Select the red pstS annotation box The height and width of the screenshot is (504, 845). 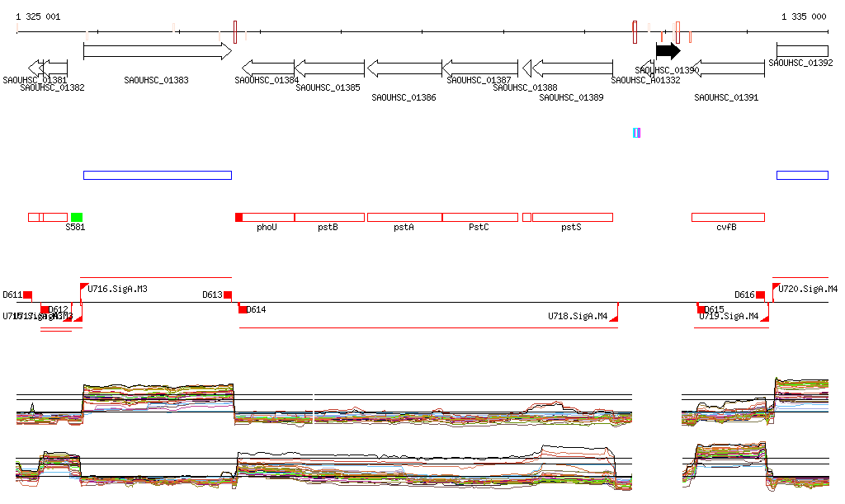(x=573, y=218)
